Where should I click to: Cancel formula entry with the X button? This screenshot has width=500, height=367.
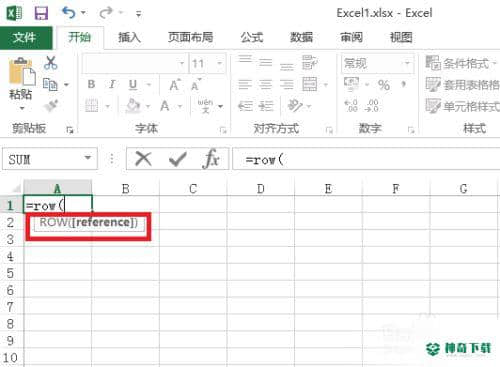point(144,159)
